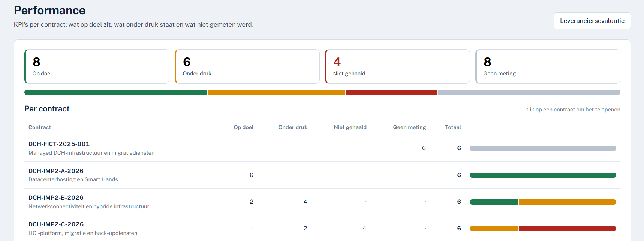Click the grey segment of overall status bar
Image resolution: width=644 pixels, height=241 pixels.
pos(529,92)
